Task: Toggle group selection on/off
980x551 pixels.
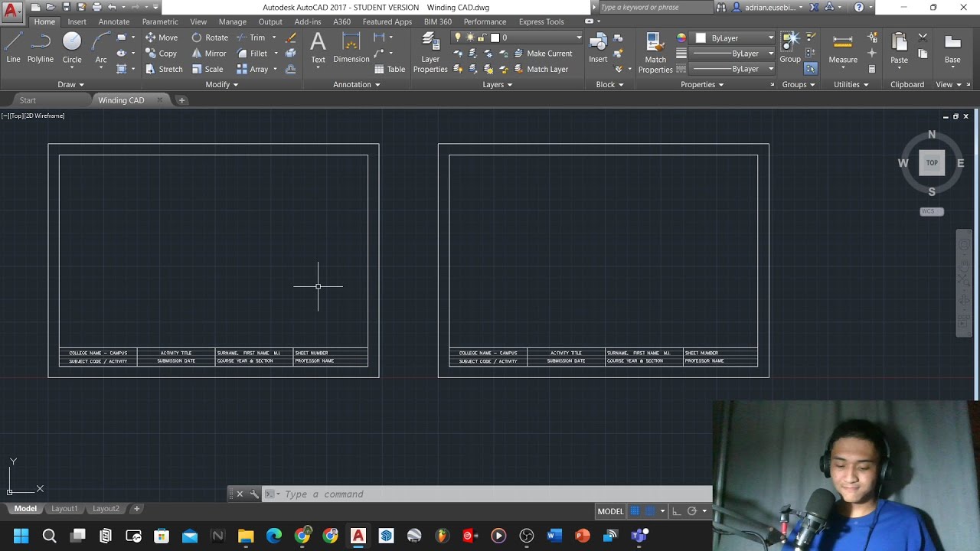Action: (x=811, y=69)
